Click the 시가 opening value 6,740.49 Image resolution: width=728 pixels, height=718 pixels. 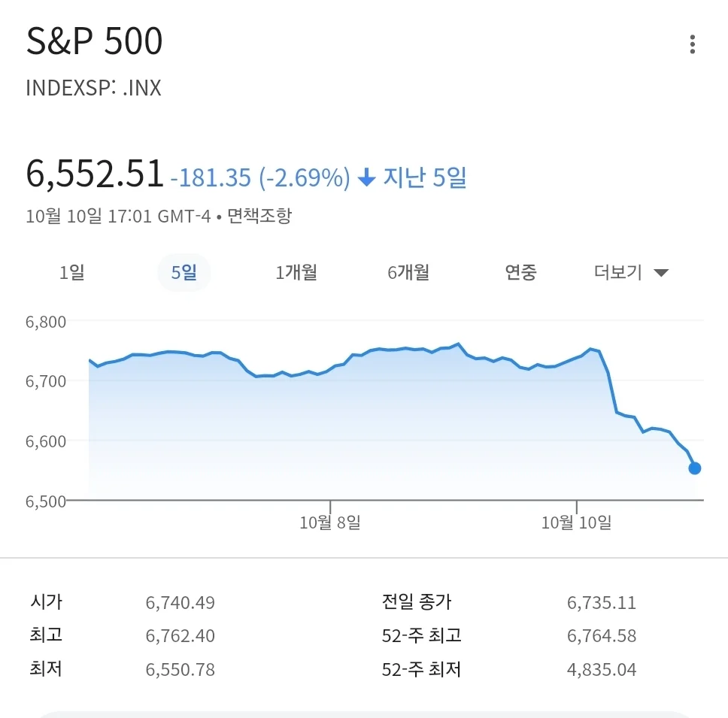tap(180, 603)
